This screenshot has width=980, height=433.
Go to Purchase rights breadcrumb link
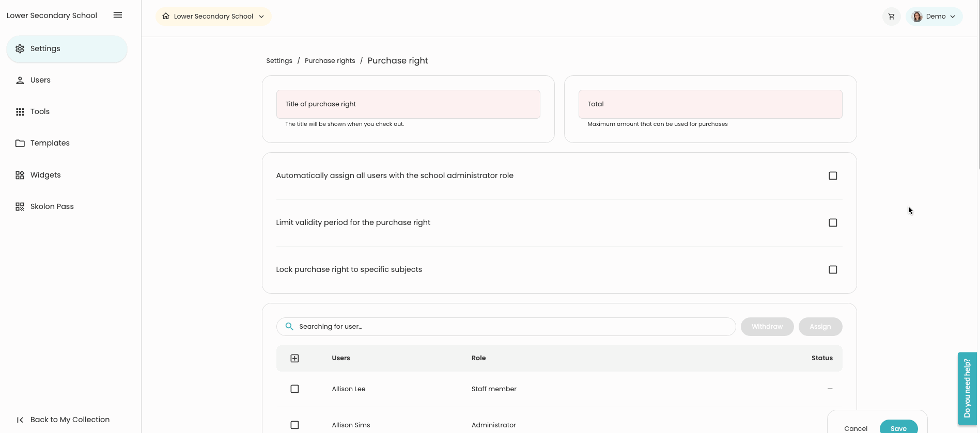330,61
